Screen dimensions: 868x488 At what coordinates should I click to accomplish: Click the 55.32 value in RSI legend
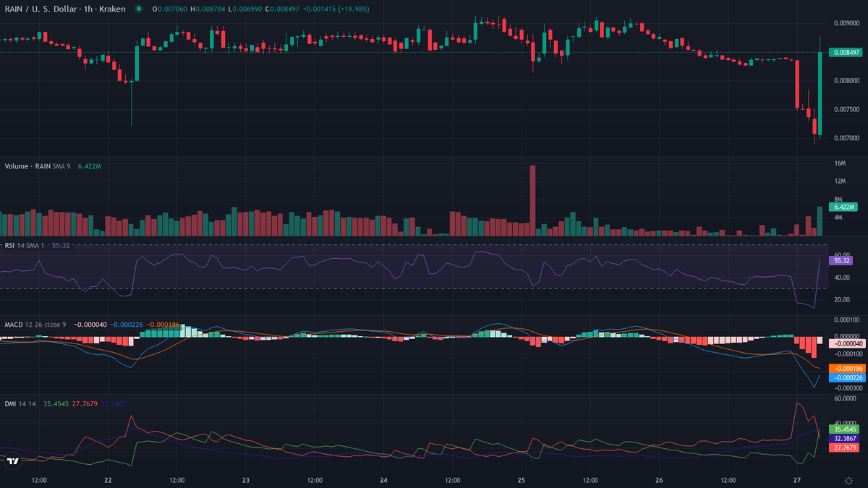[x=61, y=246]
